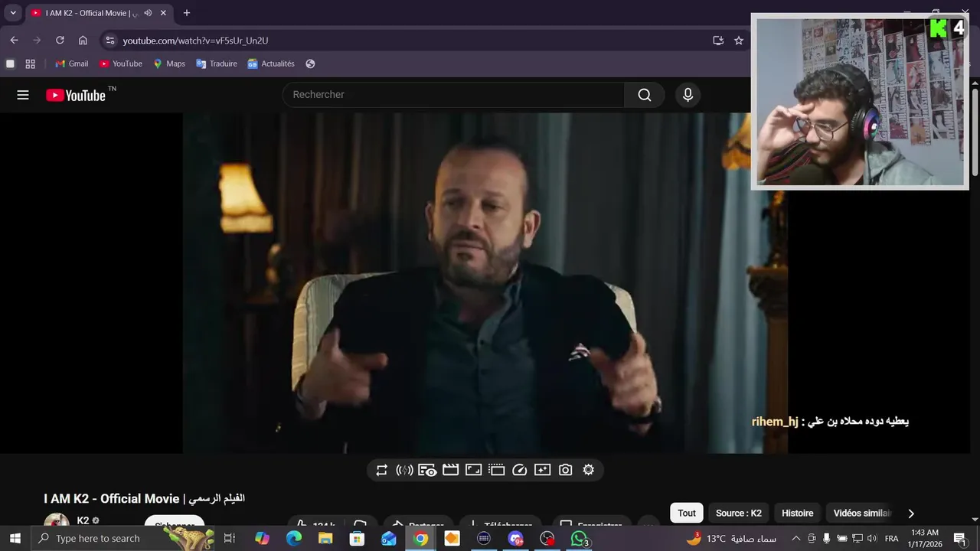This screenshot has width=980, height=551.
Task: Click the volume boost icon in video toolbar
Action: click(404, 470)
